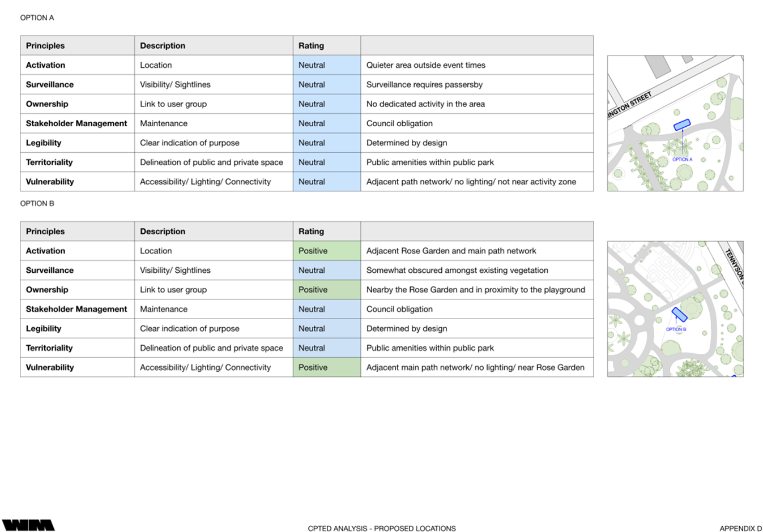Click the blue Option A marker on map
Image resolution: width=763 pixels, height=532 pixels.
pos(681,125)
